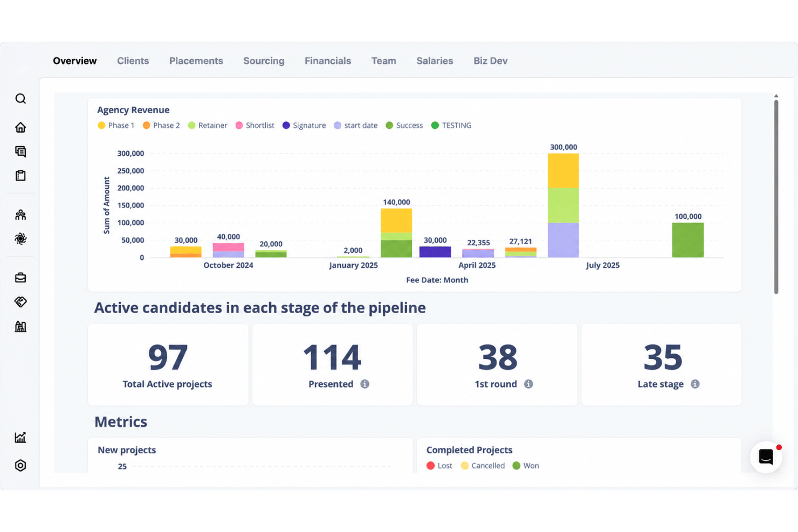Click the 27,121 revenue bar
Screen dimensions: 798x532
521,252
